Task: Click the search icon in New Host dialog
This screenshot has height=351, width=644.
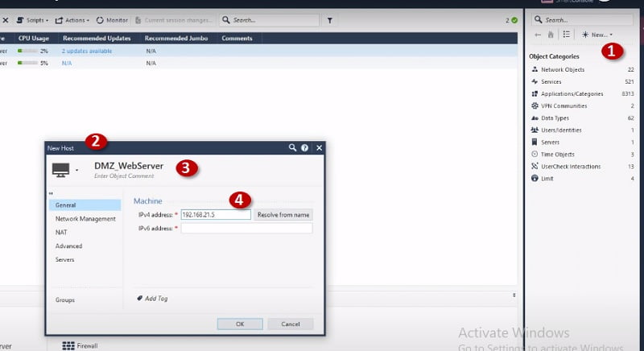Action: 292,147
